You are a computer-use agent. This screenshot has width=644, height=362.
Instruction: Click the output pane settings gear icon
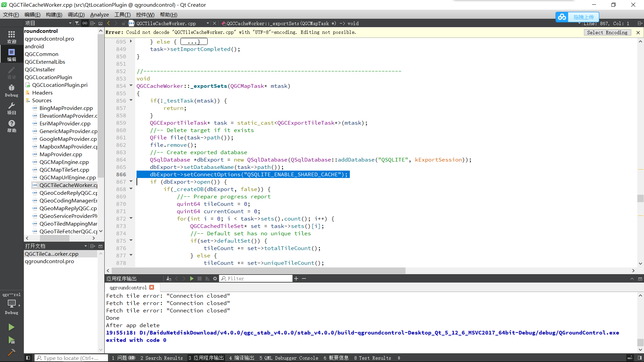point(215,279)
